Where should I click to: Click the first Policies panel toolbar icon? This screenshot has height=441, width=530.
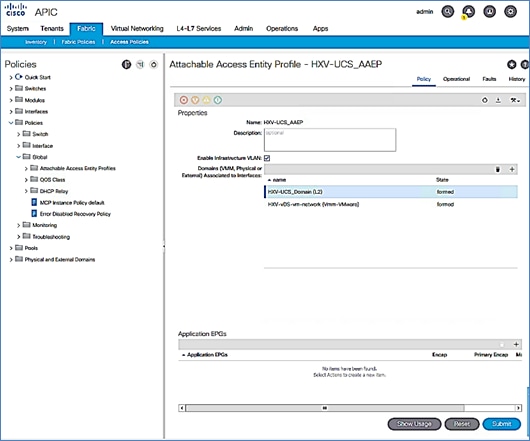(126, 64)
